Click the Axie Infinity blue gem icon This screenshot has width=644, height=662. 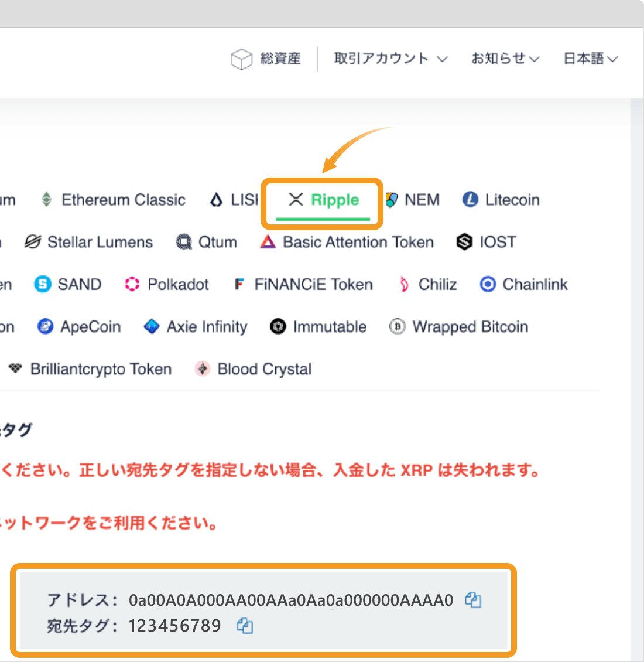coord(152,326)
